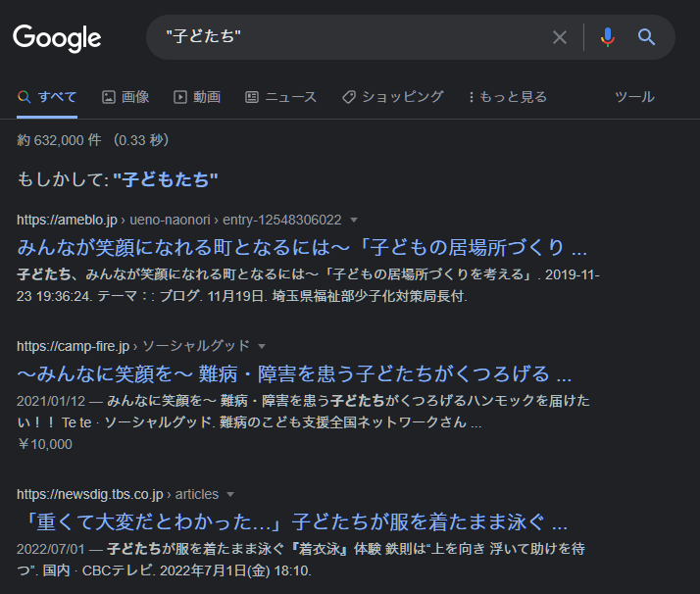Click the ameblo.jp URL breadcrumb
The height and width of the screenshot is (594, 700).
[x=179, y=220]
